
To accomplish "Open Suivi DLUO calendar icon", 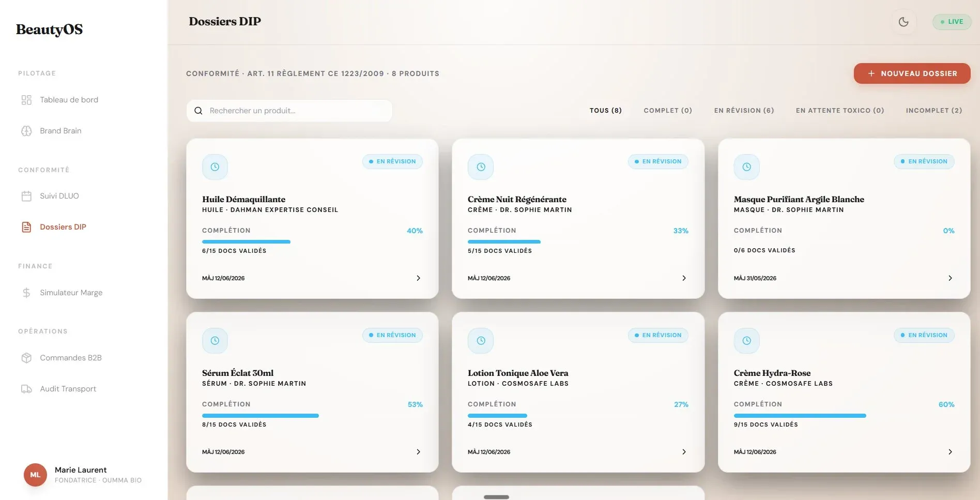I will 26,196.
